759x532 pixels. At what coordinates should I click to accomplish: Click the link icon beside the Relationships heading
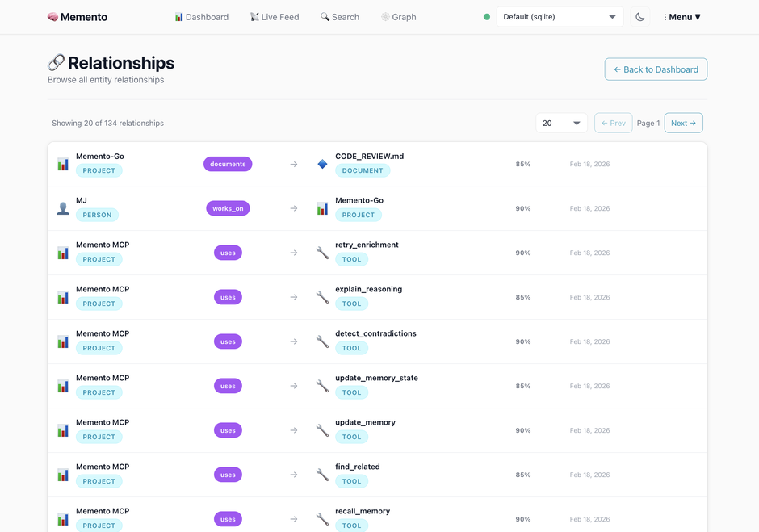pyautogui.click(x=56, y=62)
